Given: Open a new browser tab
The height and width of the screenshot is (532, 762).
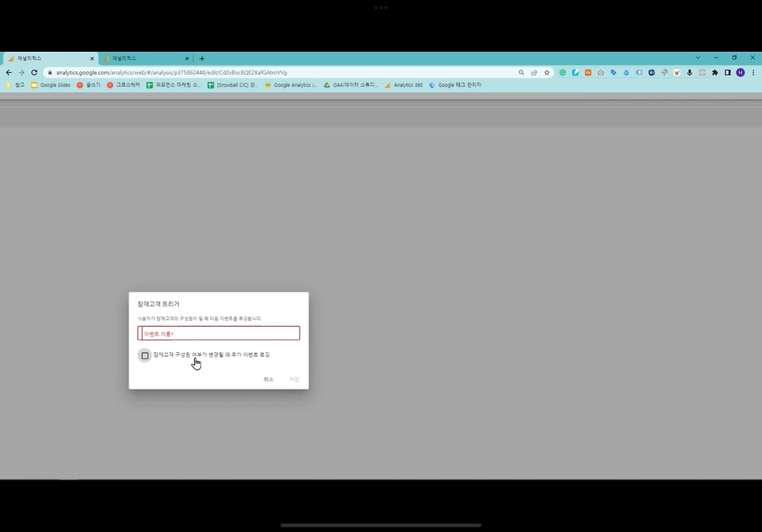Looking at the screenshot, I should (202, 58).
